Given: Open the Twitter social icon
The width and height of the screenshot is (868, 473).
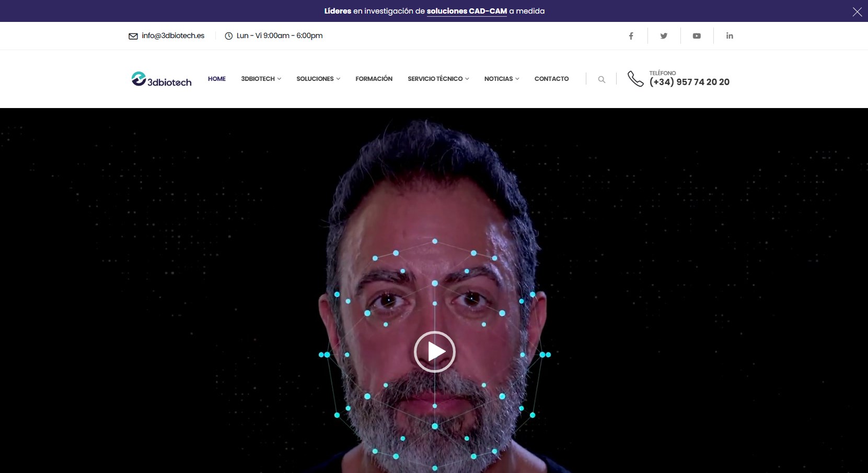Looking at the screenshot, I should [x=664, y=36].
